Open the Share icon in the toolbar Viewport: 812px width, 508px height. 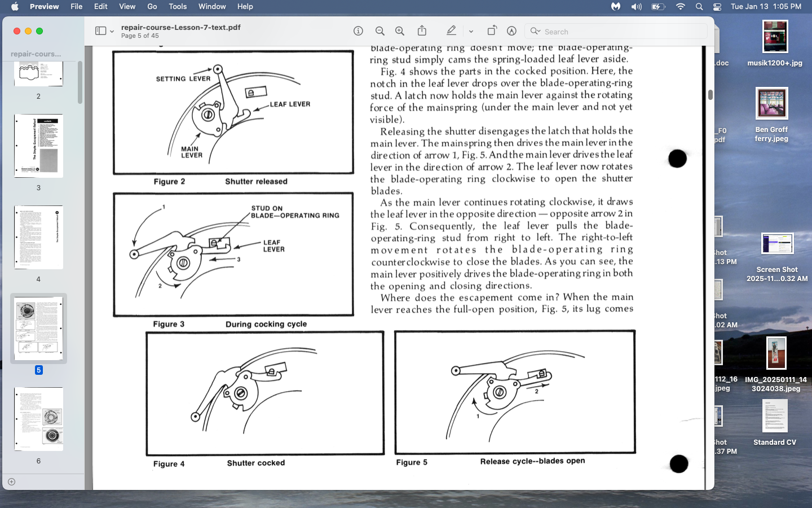(x=422, y=31)
